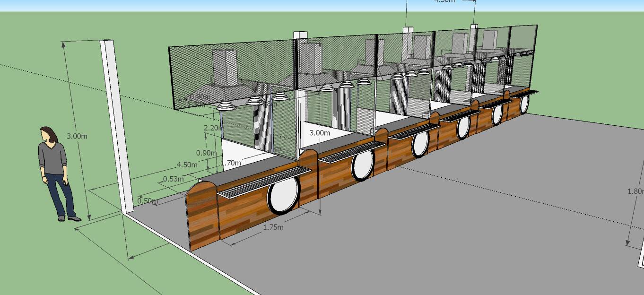Click the first counter's circular window
Image resolution: width=644 pixels, height=295 pixels.
pos(284,199)
